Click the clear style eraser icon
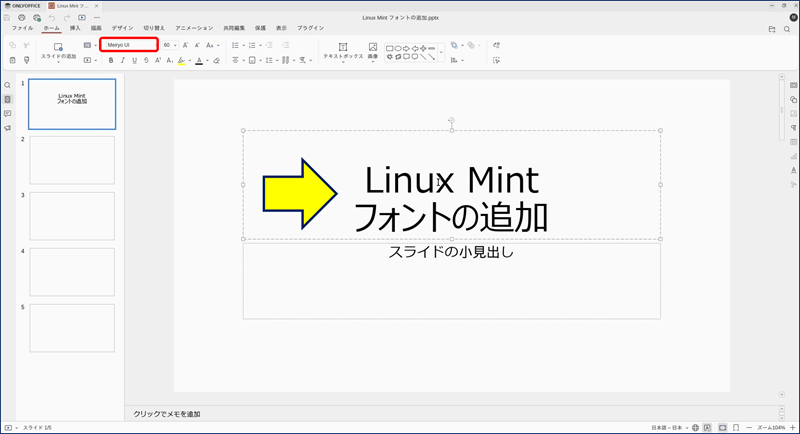Viewport: 800px width, 434px height. pyautogui.click(x=216, y=60)
